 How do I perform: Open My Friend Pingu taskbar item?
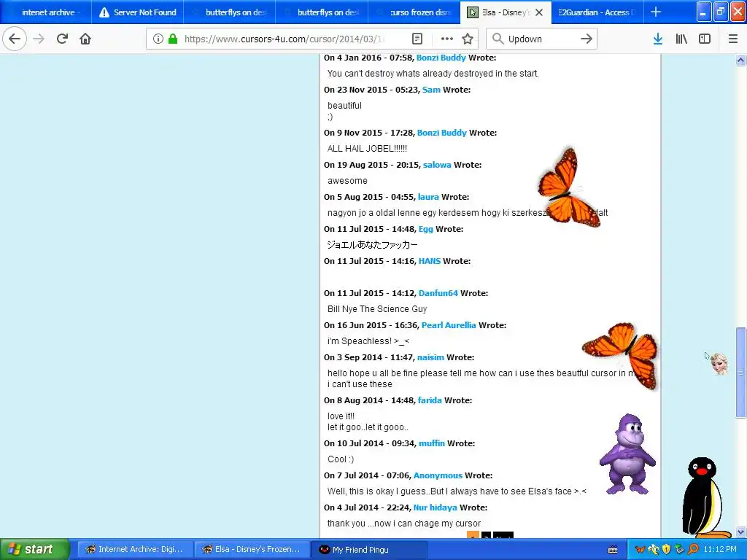point(368,549)
